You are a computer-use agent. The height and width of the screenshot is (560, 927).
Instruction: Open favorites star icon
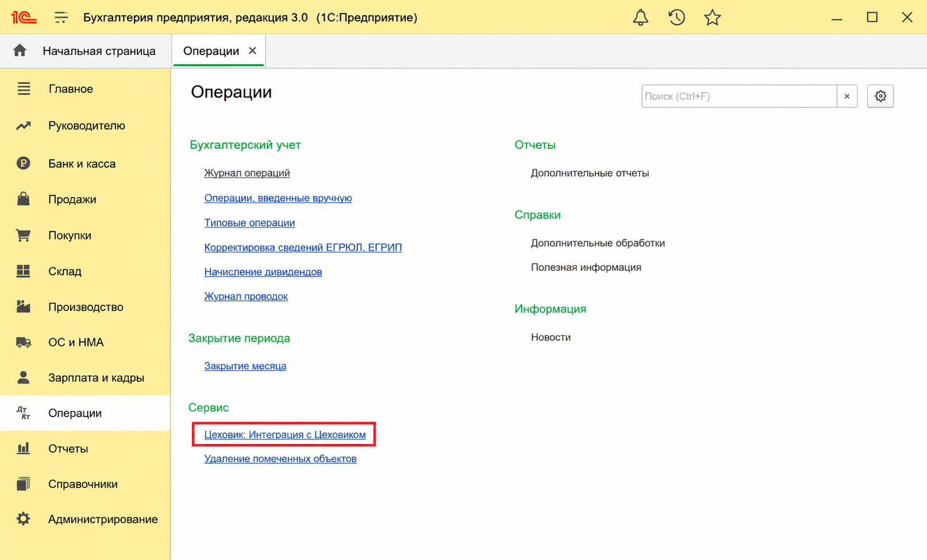click(712, 17)
